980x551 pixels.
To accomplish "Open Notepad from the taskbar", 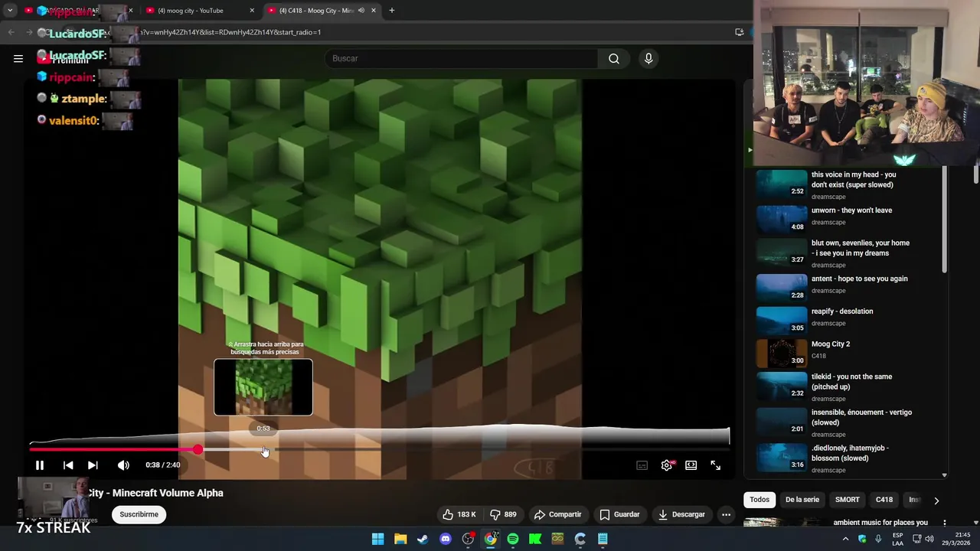I will (603, 539).
